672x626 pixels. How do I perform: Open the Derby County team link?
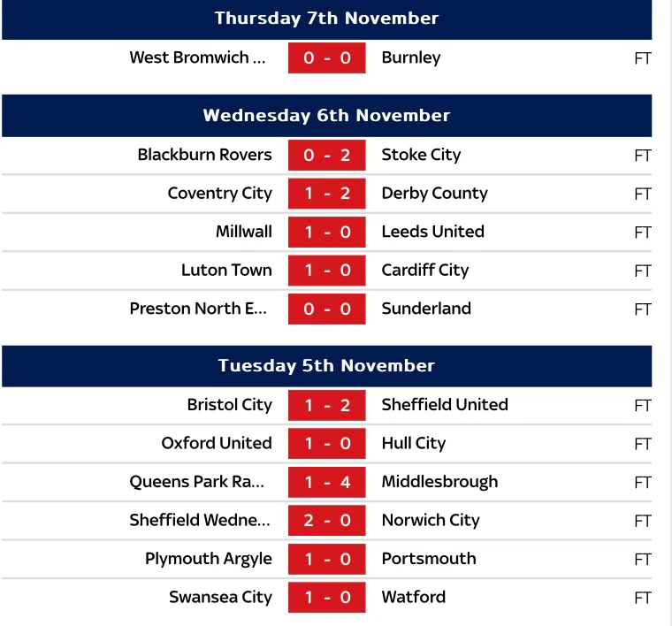[434, 194]
